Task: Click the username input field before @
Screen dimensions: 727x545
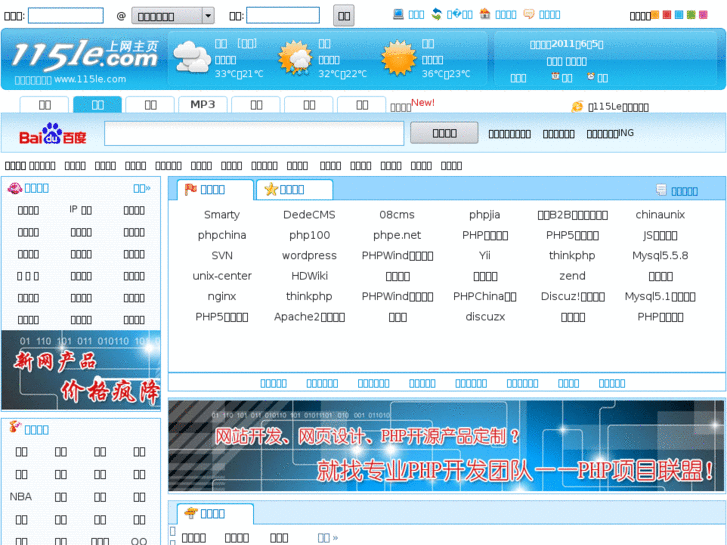Action: (x=66, y=15)
